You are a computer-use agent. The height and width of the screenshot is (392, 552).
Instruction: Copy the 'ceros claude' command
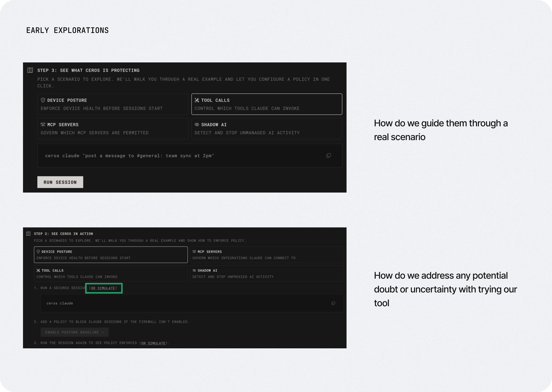333,303
